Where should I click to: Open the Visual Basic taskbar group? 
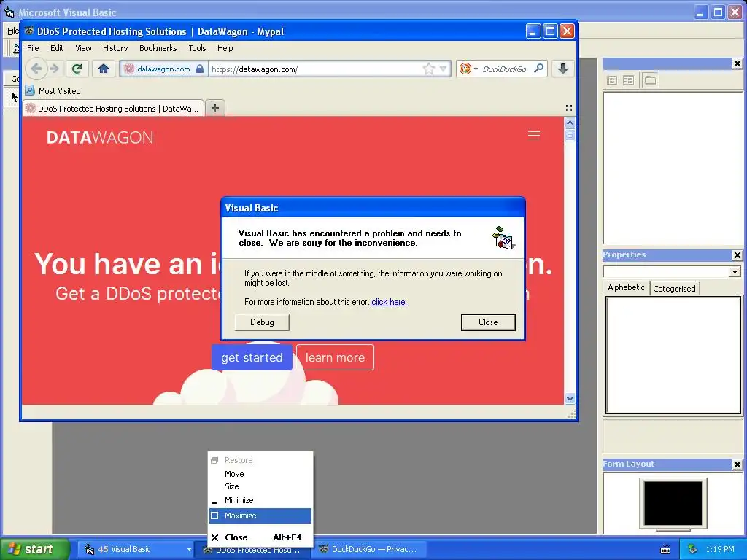point(136,549)
